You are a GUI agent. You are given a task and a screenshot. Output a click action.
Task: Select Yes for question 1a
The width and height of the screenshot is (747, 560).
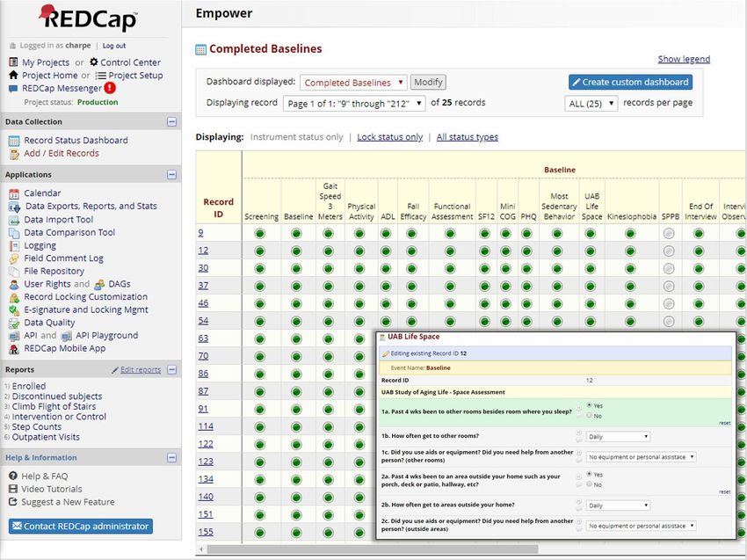(590, 405)
